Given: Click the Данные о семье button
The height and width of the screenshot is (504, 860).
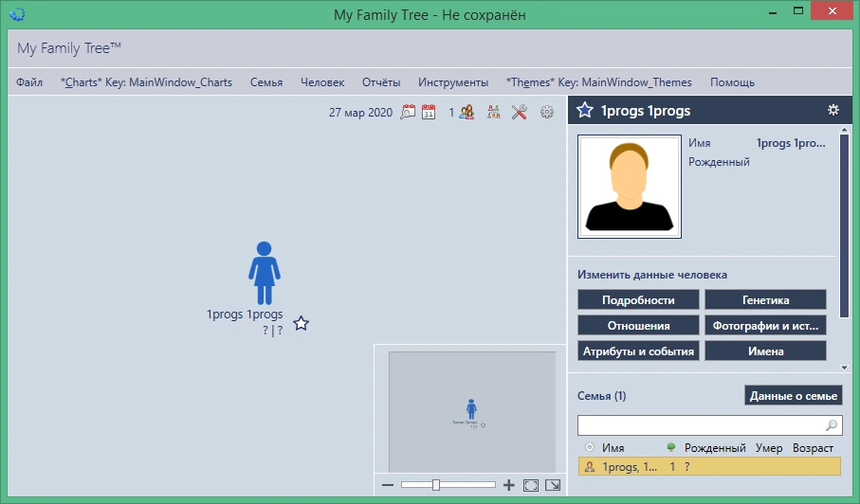Looking at the screenshot, I should tap(793, 396).
